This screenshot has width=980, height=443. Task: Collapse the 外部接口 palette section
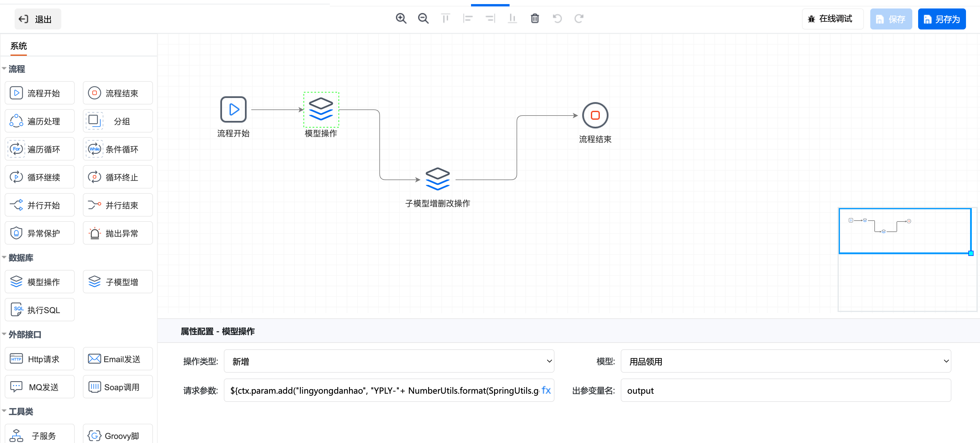[4, 334]
